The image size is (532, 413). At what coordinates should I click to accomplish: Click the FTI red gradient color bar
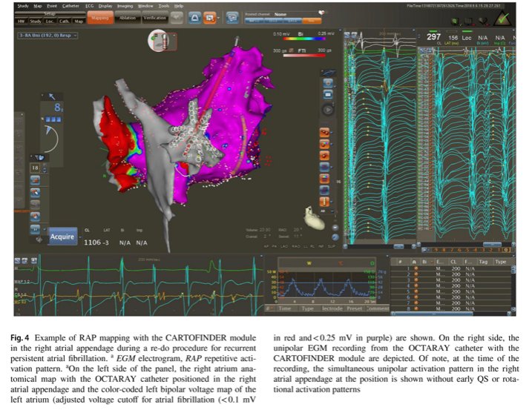click(304, 56)
